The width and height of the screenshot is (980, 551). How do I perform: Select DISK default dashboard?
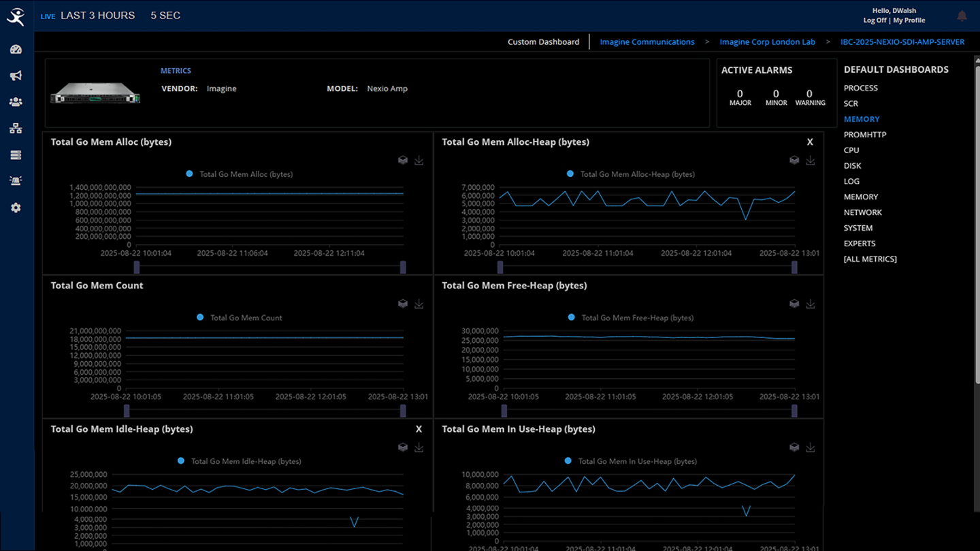coord(853,166)
